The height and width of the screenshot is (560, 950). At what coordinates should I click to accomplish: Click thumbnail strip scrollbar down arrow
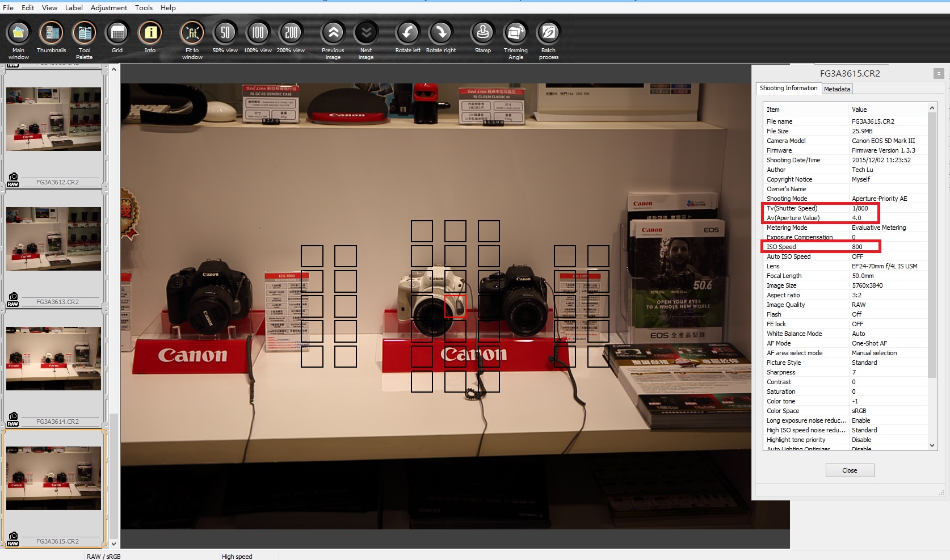click(114, 544)
